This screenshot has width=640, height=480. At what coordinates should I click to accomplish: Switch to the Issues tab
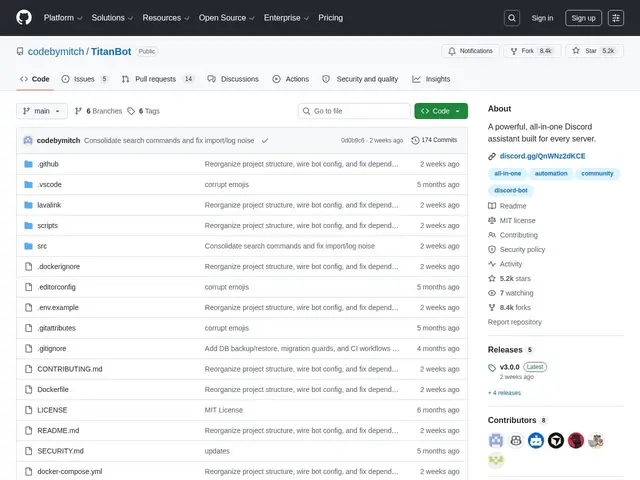(85, 79)
